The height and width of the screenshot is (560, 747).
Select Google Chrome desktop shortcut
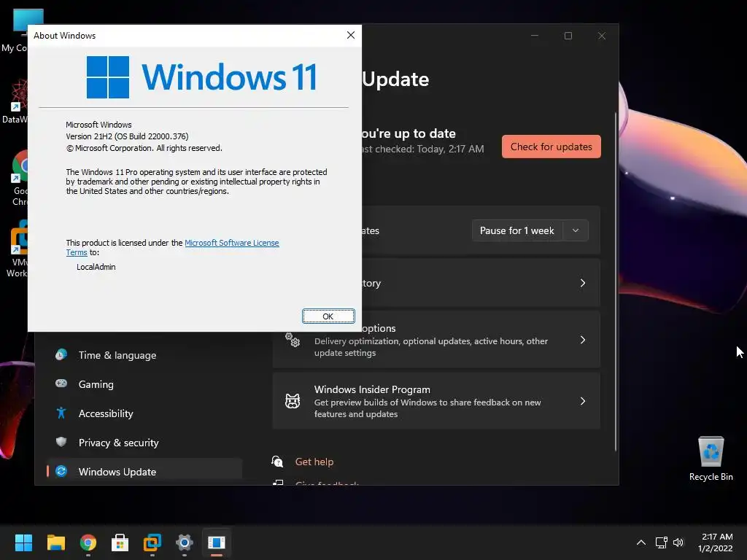click(x=18, y=178)
